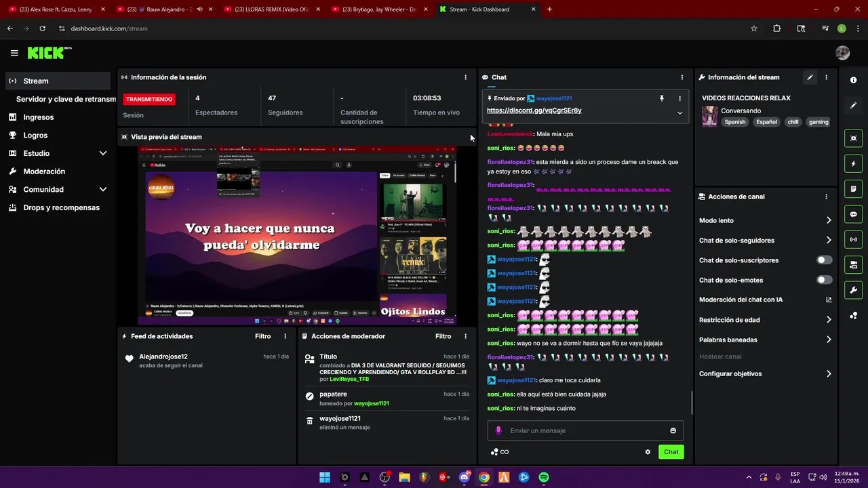868x488 pixels.
Task: Edit stream information with pencil icon
Action: (810, 77)
